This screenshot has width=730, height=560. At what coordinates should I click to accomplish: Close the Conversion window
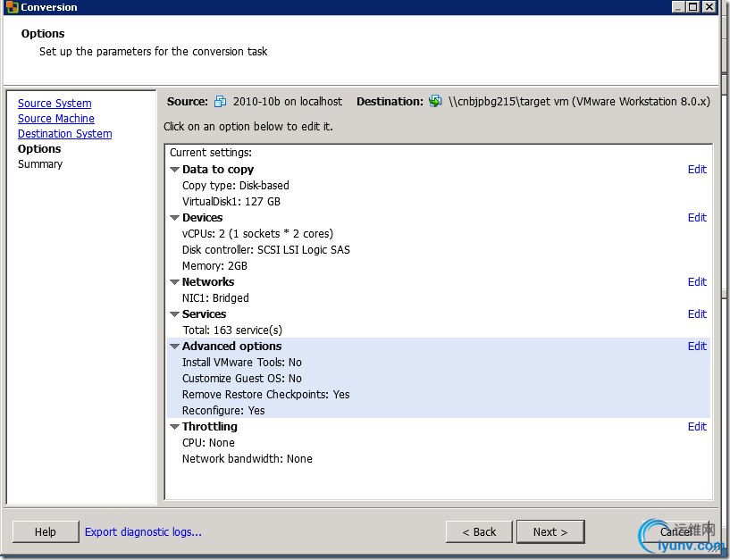pos(709,6)
